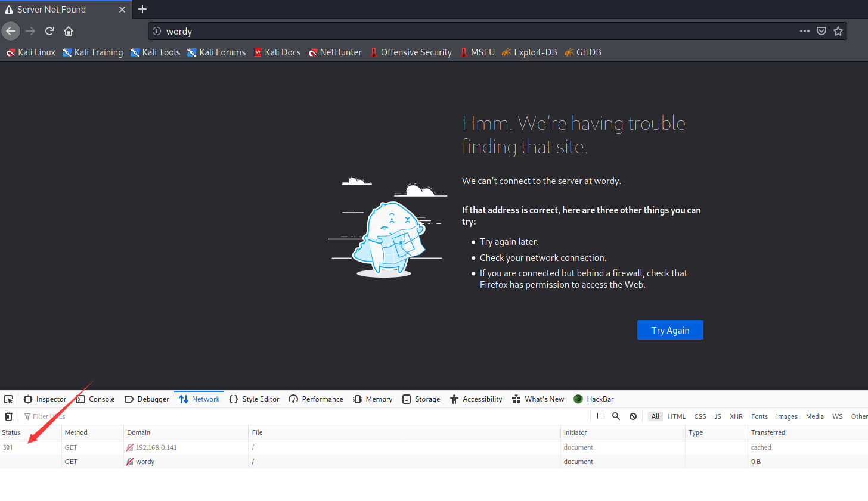Sort by the Initiator column header
The width and height of the screenshot is (868, 501).
click(623, 432)
